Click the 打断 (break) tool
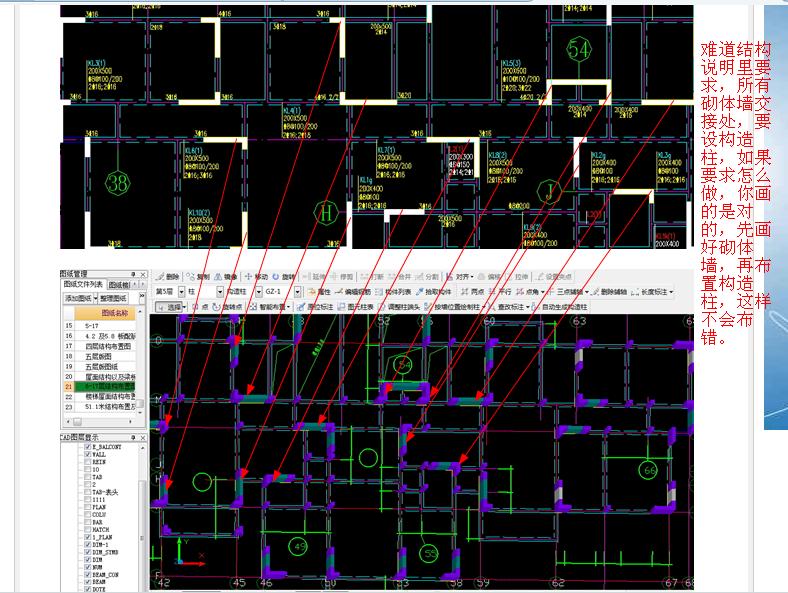Viewport: 788px width, 593px height. pyautogui.click(x=372, y=276)
